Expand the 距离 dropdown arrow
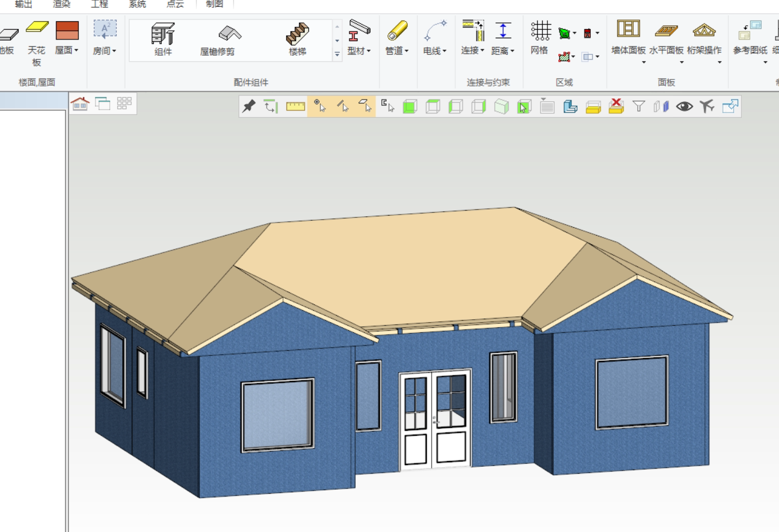Image resolution: width=779 pixels, height=532 pixels. [x=512, y=51]
